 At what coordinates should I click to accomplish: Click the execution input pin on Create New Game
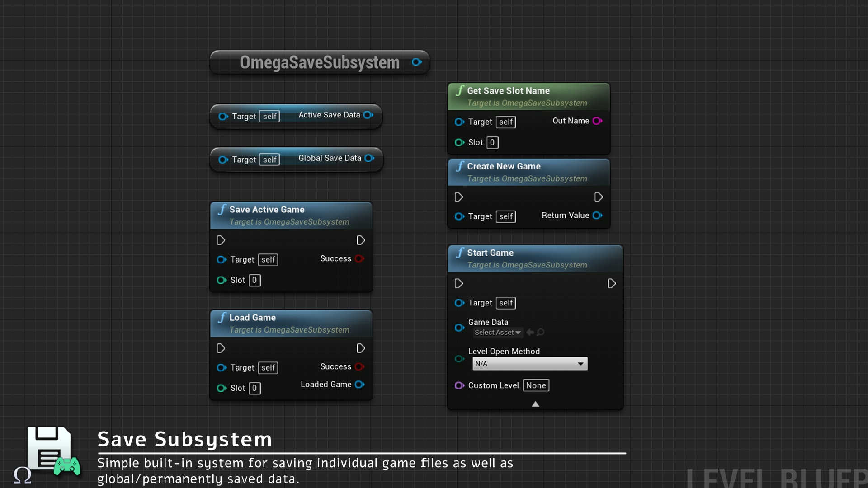tap(459, 197)
